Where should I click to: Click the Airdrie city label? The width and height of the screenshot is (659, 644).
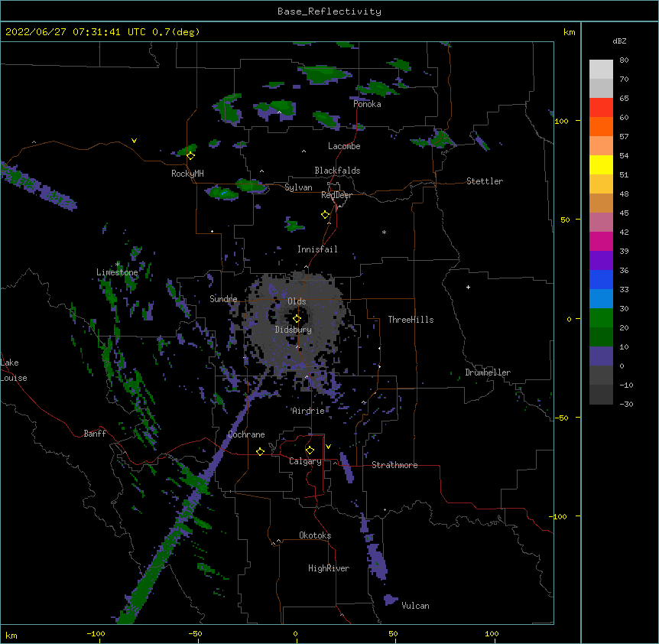click(x=309, y=411)
